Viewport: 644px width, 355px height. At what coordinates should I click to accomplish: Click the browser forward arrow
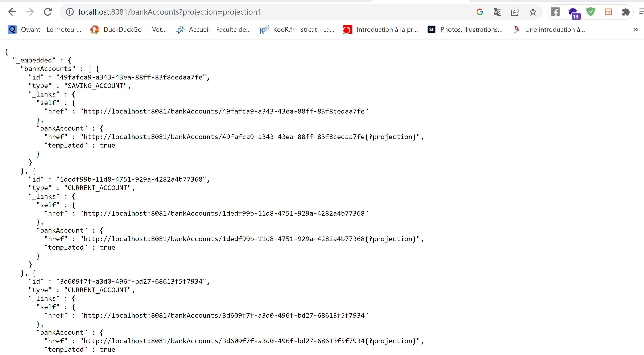pos(30,12)
